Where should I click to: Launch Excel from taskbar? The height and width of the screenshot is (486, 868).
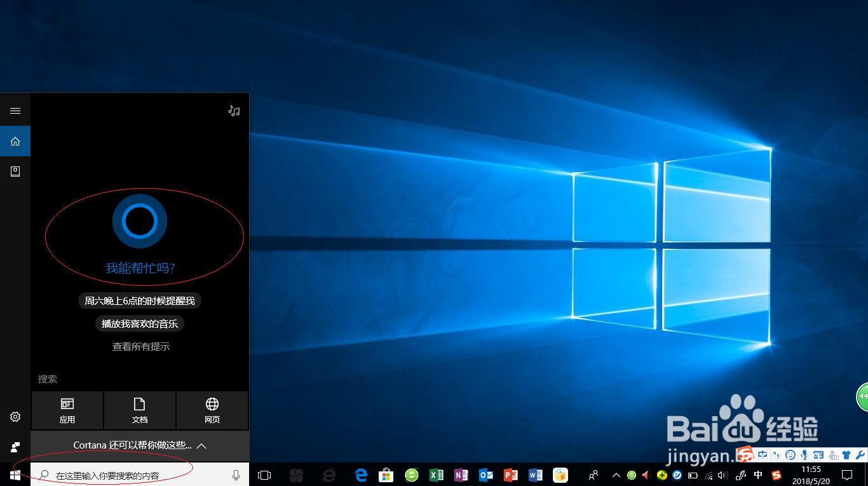(x=437, y=475)
